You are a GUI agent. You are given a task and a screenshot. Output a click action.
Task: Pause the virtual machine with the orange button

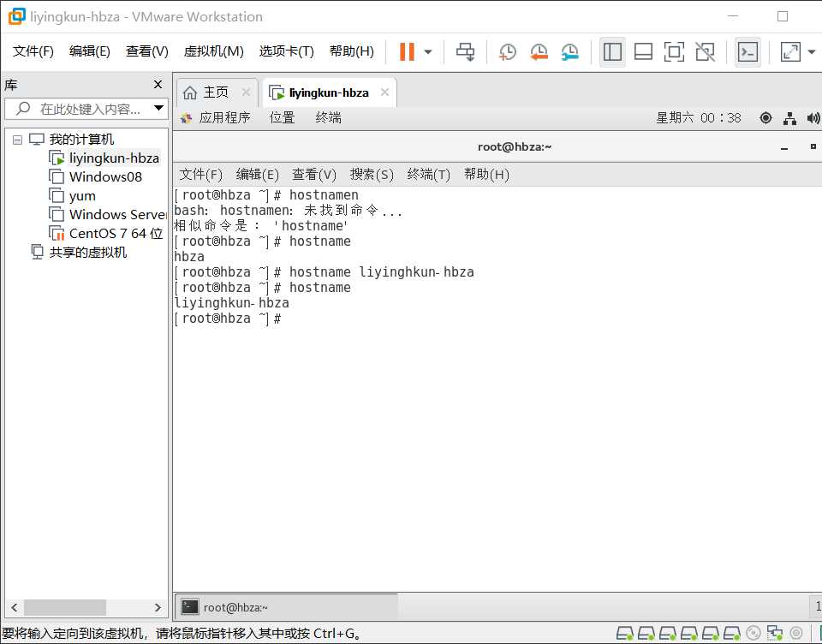(407, 51)
